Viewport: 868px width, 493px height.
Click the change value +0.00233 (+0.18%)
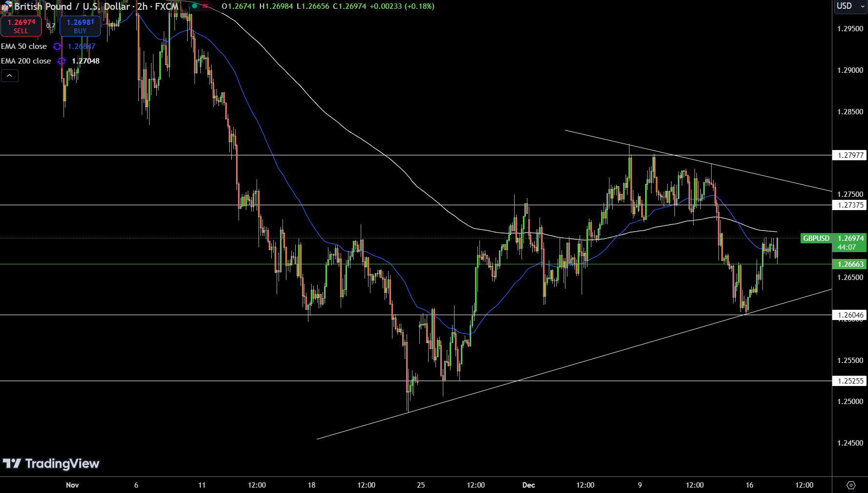click(x=402, y=6)
